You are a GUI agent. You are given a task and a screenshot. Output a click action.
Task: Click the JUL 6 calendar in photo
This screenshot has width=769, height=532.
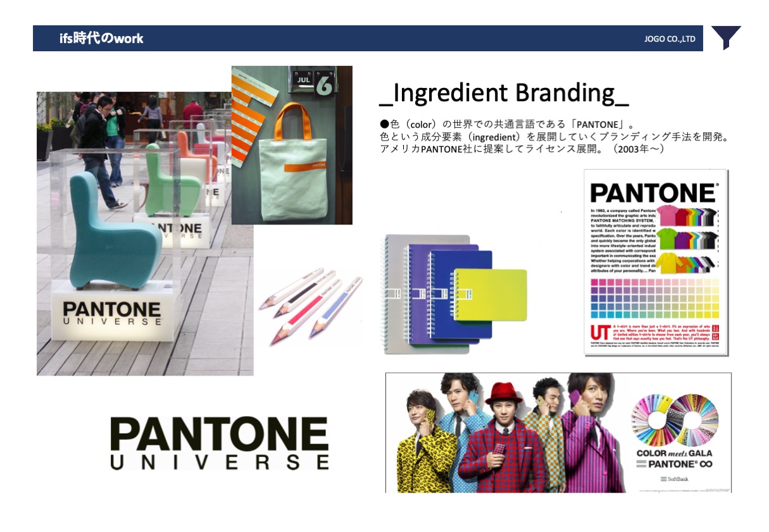[x=312, y=82]
